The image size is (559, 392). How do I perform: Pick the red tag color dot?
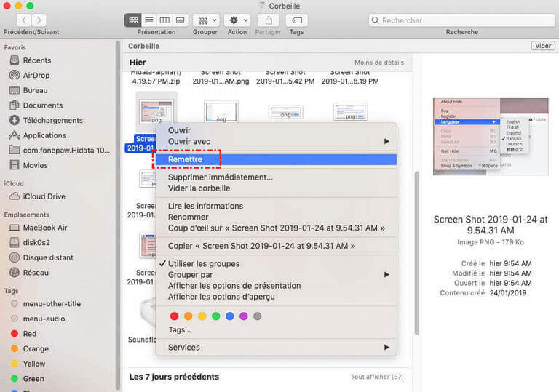pyautogui.click(x=174, y=316)
